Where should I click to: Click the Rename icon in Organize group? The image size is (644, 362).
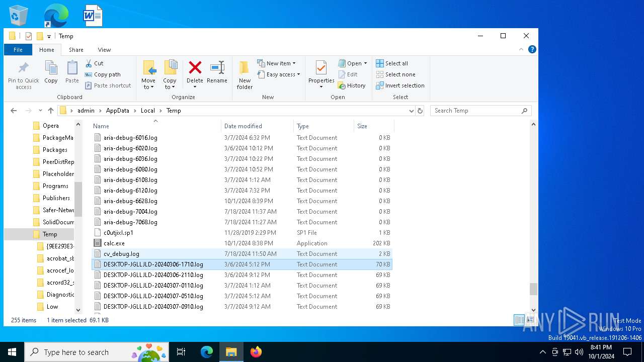point(217,67)
